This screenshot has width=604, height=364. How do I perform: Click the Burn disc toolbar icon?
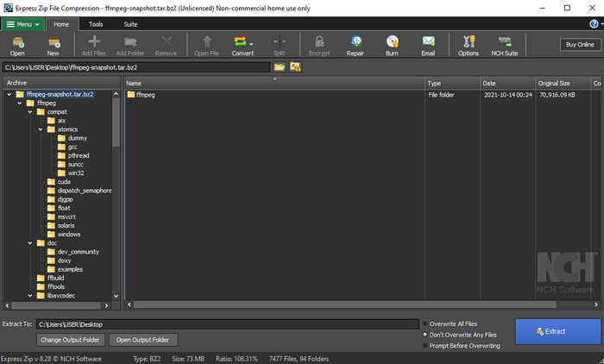(x=392, y=46)
